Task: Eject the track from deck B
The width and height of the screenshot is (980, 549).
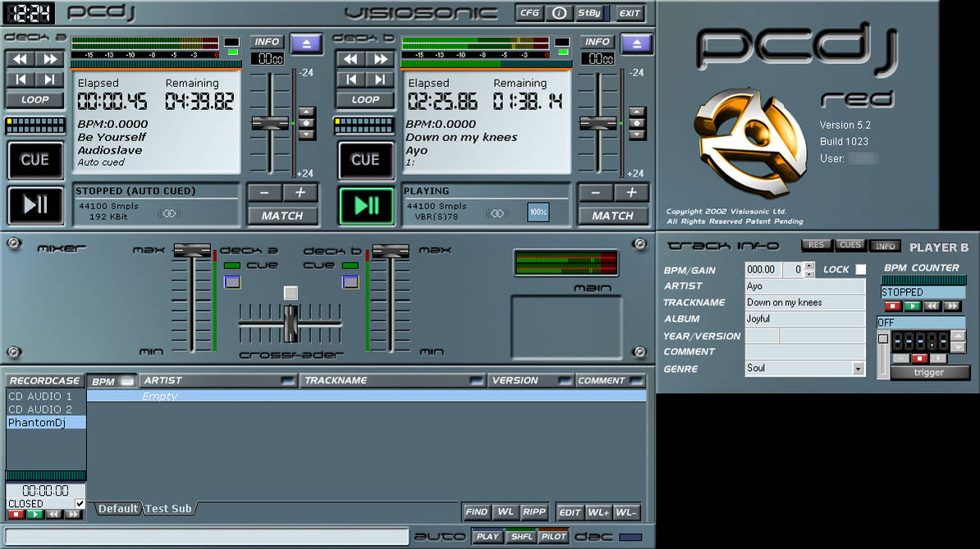Action: click(637, 43)
